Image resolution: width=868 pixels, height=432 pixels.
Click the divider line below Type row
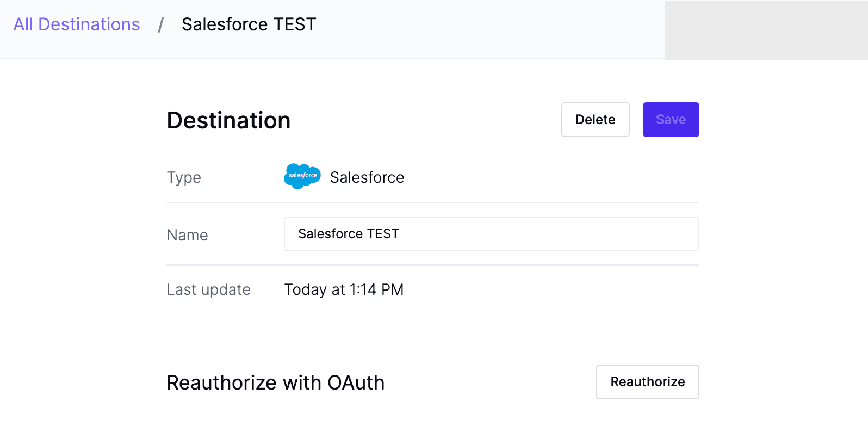(432, 203)
